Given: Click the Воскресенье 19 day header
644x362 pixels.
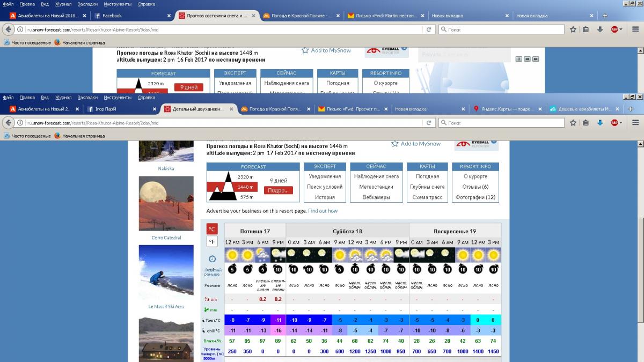Looking at the screenshot, I should tap(455, 231).
